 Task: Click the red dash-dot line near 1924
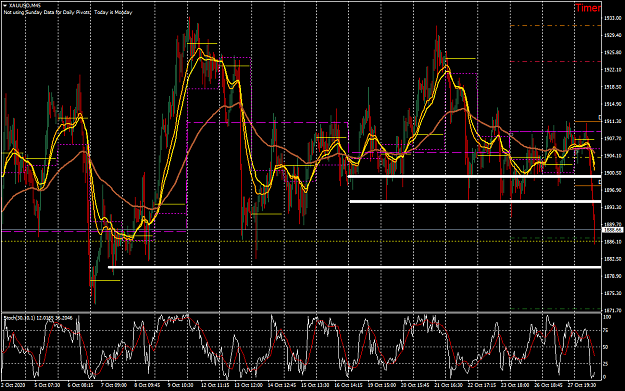point(556,61)
